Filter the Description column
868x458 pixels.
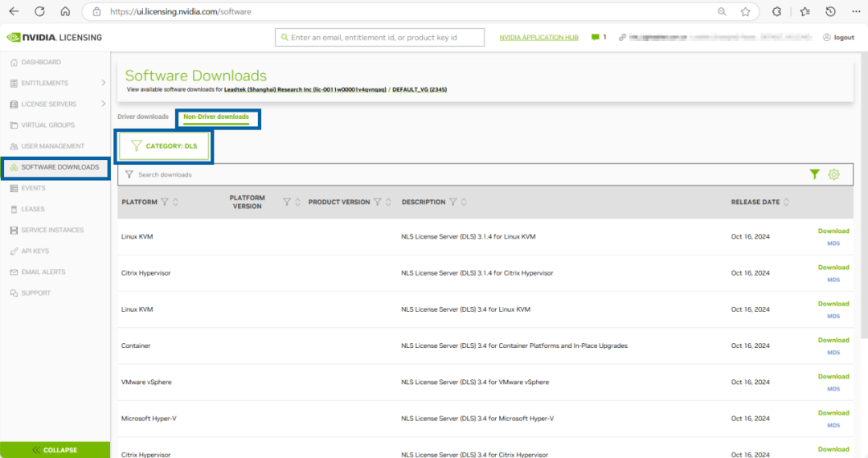[x=452, y=202]
